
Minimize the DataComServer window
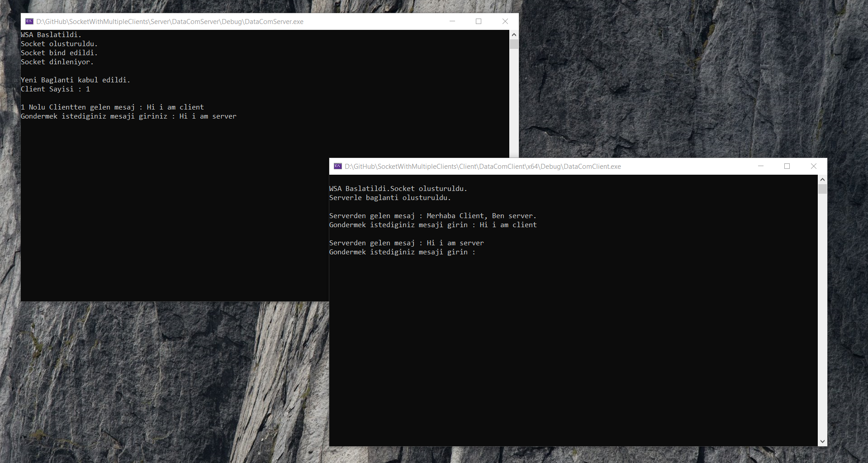click(x=452, y=21)
